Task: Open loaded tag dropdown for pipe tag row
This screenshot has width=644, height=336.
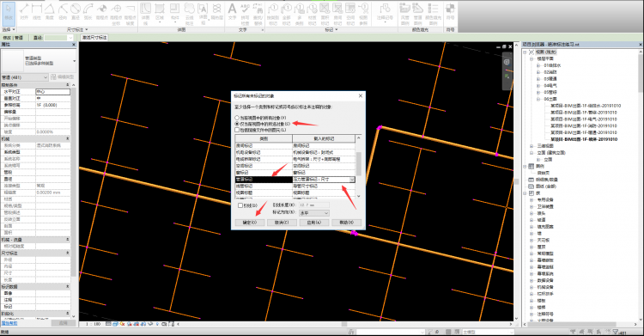Action: 352,180
